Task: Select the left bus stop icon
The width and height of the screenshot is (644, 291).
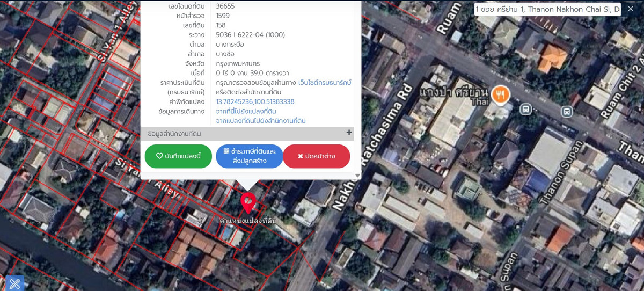Action: (x=526, y=110)
